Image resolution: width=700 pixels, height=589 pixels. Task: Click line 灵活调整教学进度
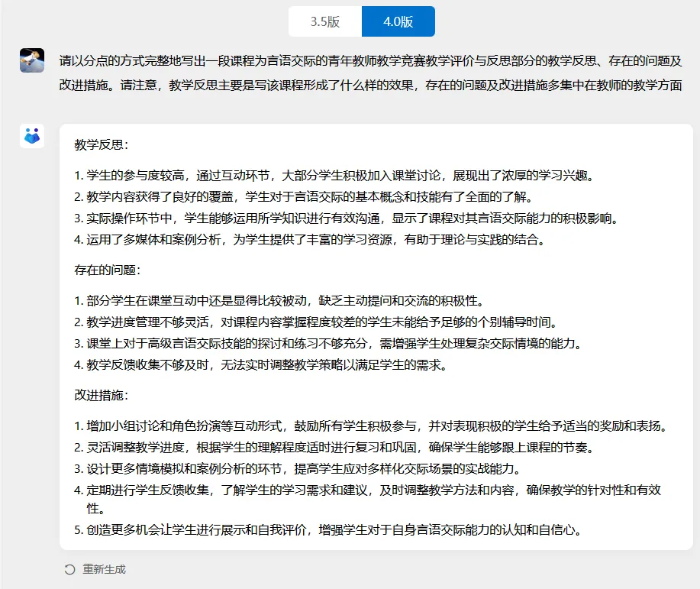point(336,448)
